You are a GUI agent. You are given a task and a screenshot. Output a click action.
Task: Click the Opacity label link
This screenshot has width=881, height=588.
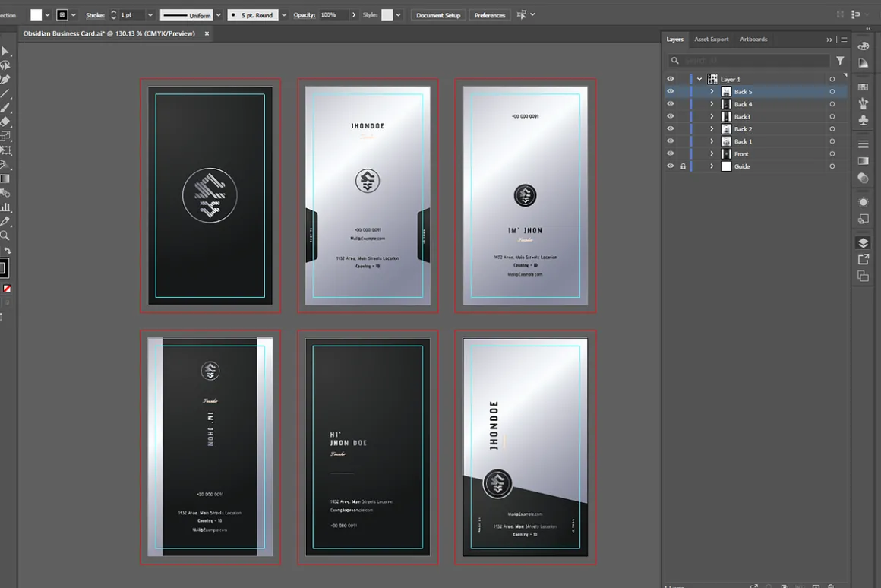[x=304, y=15]
